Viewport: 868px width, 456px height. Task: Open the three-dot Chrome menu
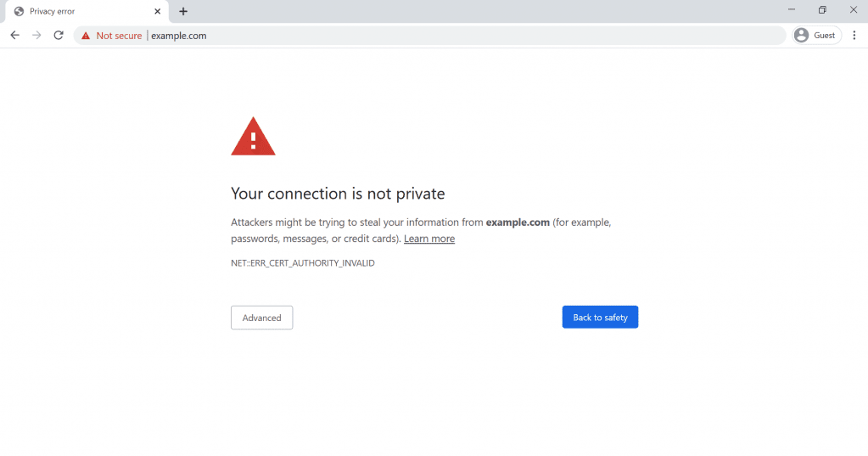pos(854,35)
